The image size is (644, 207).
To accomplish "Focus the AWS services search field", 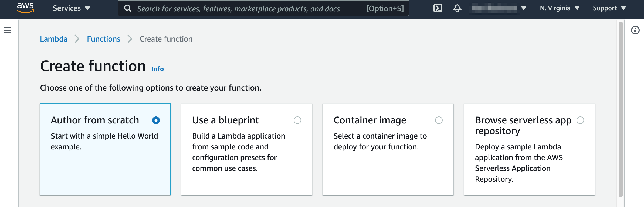I will click(x=263, y=8).
